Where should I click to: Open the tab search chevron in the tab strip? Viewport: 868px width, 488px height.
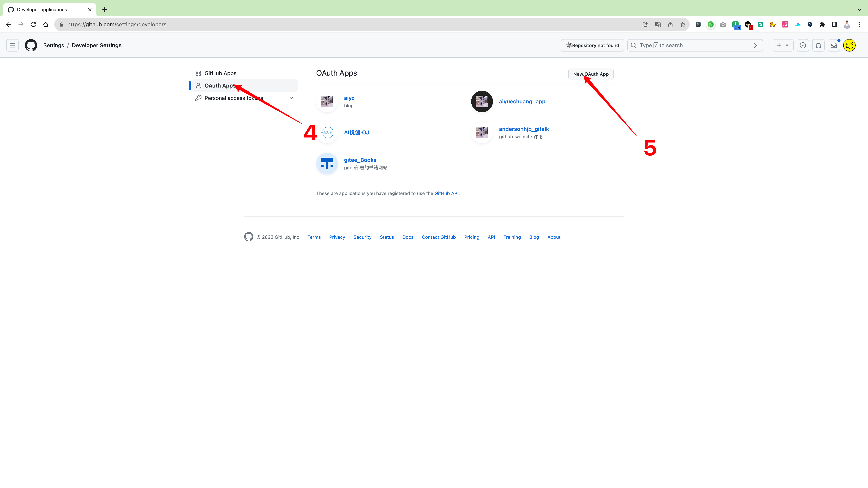tap(859, 9)
